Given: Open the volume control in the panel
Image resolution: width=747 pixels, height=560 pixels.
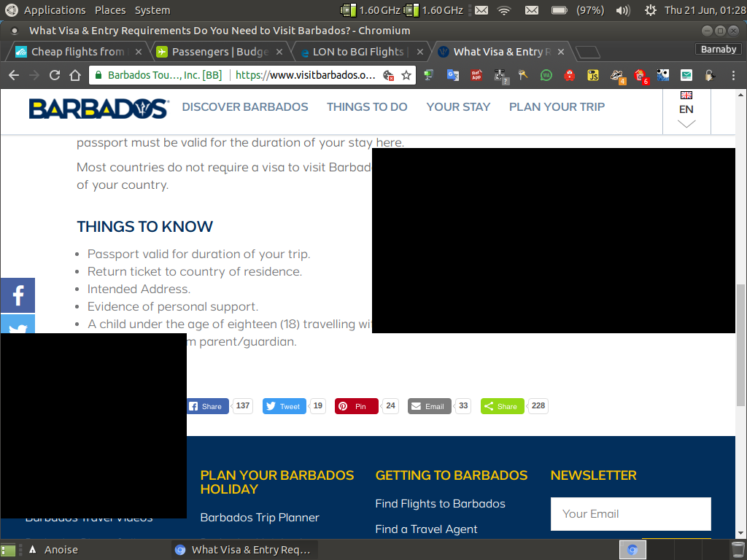Looking at the screenshot, I should pyautogui.click(x=623, y=10).
